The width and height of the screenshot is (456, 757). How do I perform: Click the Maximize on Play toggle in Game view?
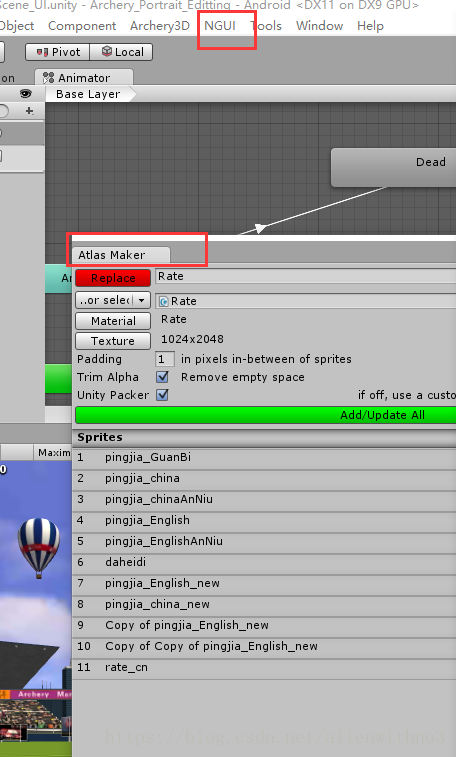point(53,452)
